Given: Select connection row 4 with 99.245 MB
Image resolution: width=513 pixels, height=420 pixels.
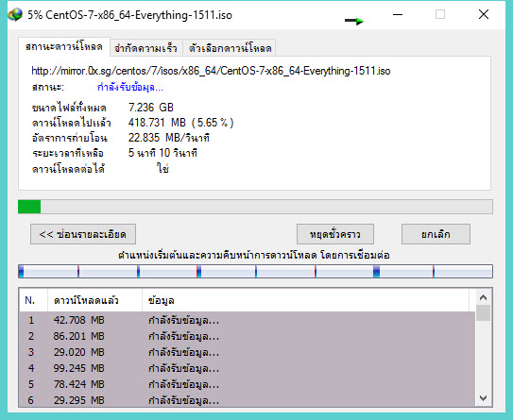Looking at the screenshot, I should pos(247,368).
